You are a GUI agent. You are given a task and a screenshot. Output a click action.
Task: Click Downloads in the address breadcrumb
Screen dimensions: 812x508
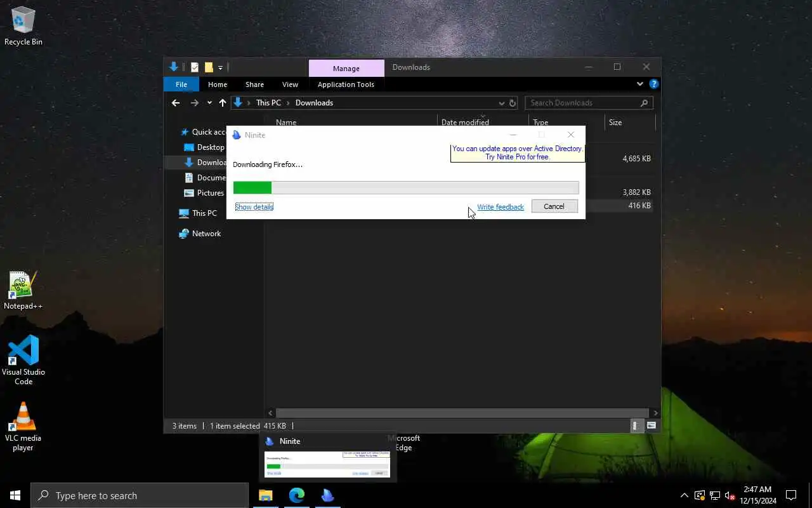click(x=314, y=103)
